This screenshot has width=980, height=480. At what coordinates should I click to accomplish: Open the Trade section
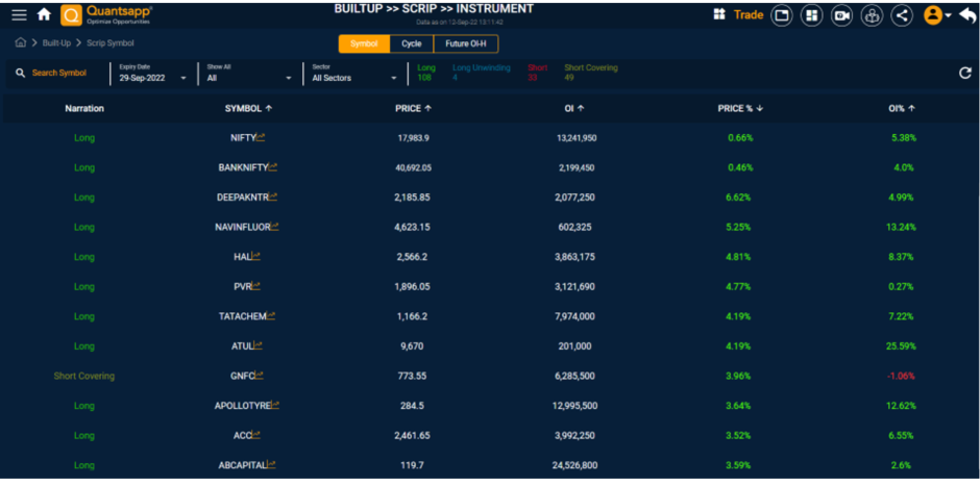pyautogui.click(x=748, y=15)
